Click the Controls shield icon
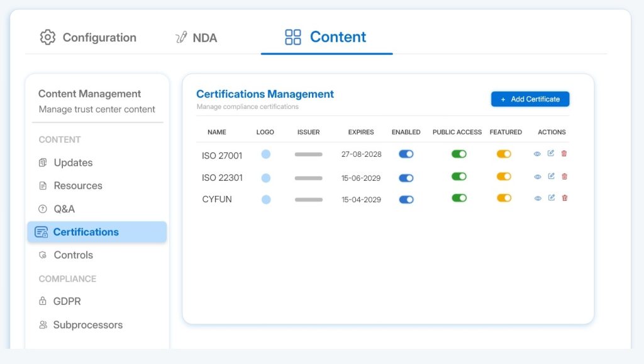Viewport: 644px width, 364px height. pos(43,255)
